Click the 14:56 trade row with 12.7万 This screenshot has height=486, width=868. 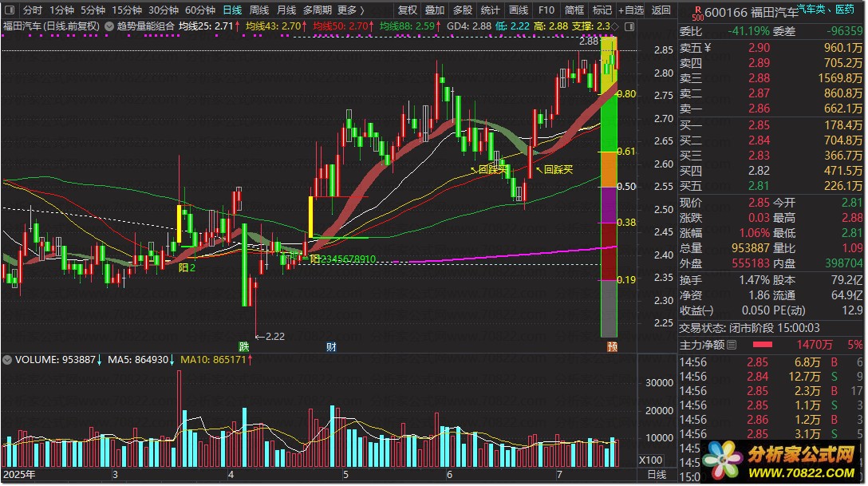click(771, 377)
